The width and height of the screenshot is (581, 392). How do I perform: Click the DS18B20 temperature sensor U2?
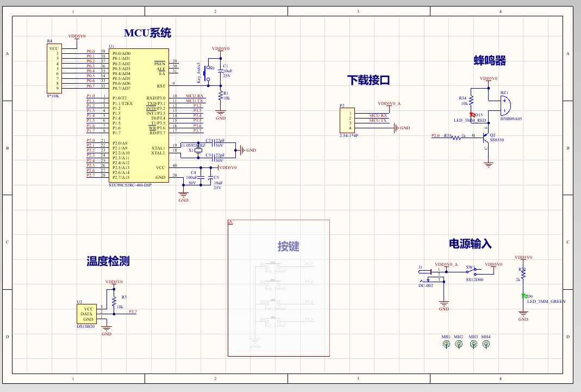[86, 314]
